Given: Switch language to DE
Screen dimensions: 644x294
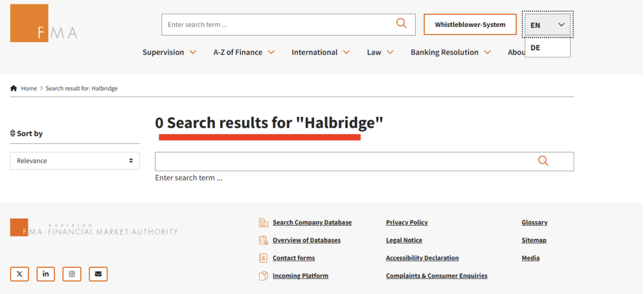Looking at the screenshot, I should click(x=535, y=47).
